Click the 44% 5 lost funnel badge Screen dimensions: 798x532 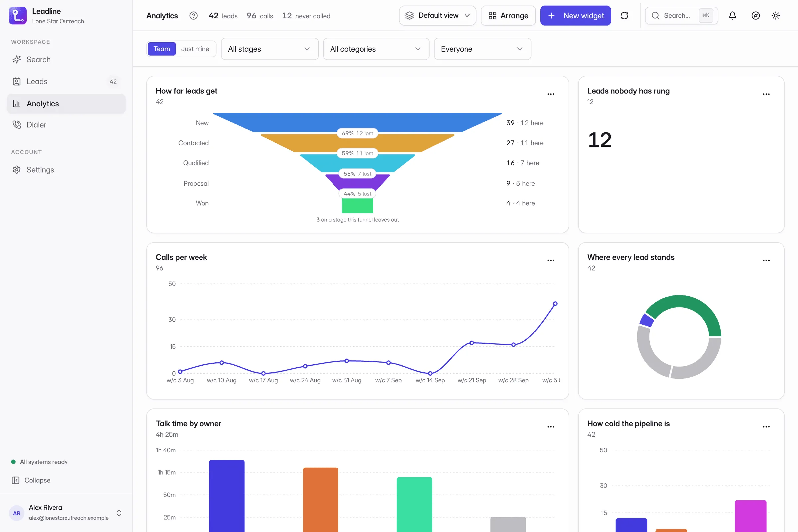pos(357,194)
